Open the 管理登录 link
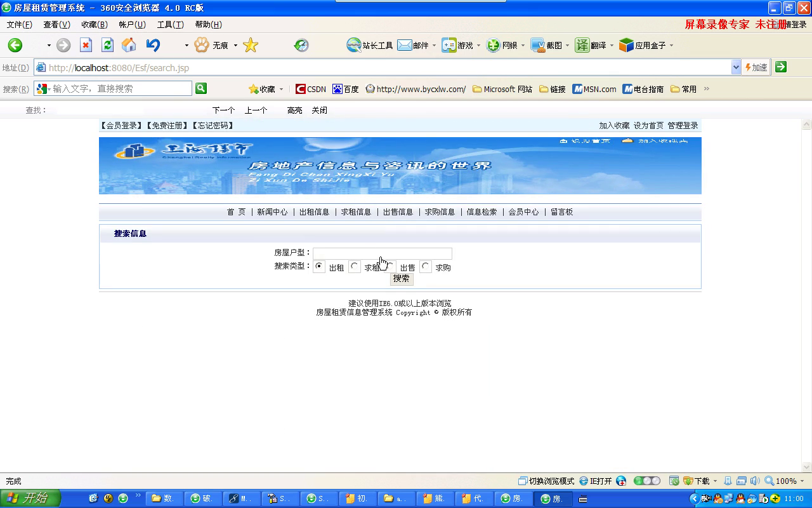Viewport: 812px width, 508px height. 683,126
